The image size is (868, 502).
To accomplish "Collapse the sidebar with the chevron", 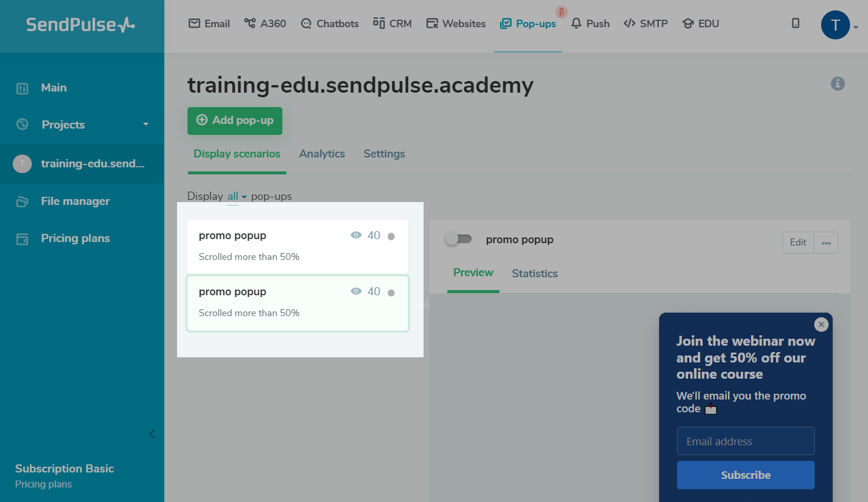I will click(152, 434).
